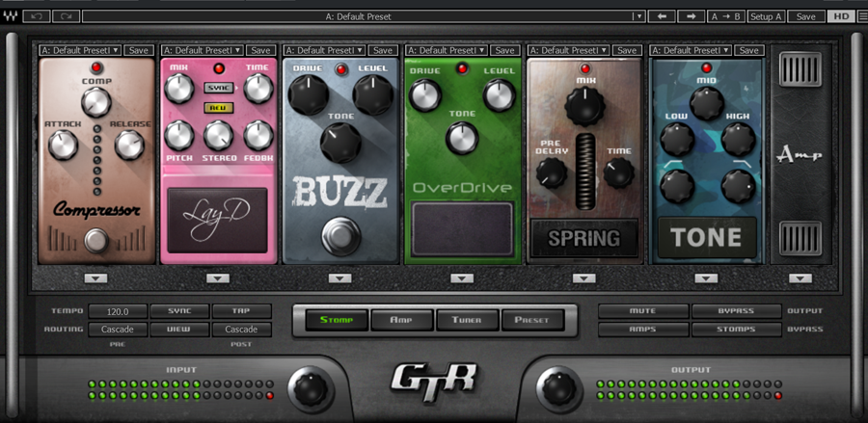Open BUZZ pedal preset dropdown
Screen dimensions: 868x423
pos(324,50)
